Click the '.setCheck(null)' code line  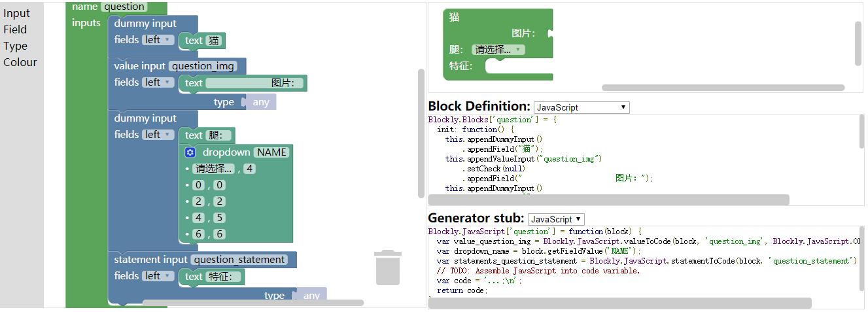pos(493,169)
